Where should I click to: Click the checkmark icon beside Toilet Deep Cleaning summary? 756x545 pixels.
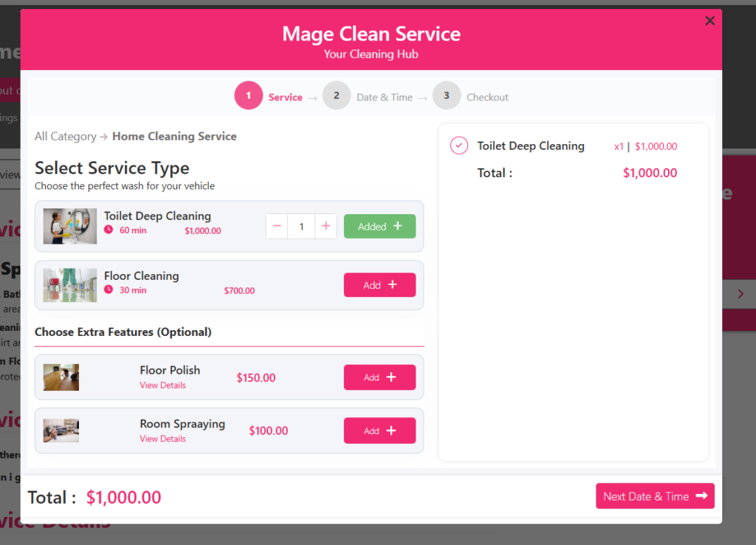pos(458,145)
